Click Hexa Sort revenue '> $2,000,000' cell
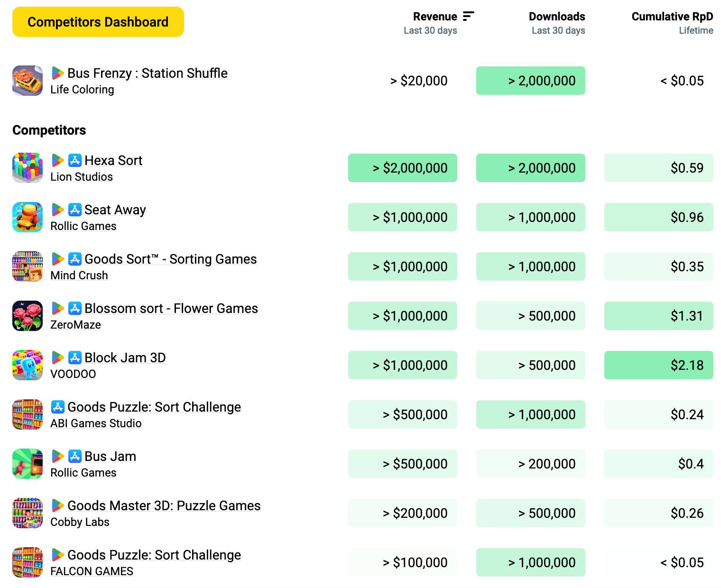Screen dimensions: 721x588 [x=403, y=168]
